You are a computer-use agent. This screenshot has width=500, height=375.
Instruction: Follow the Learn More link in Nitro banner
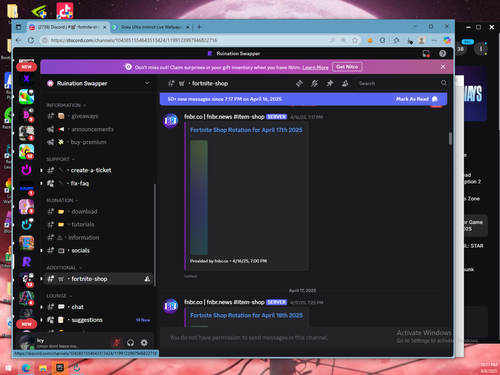315,67
